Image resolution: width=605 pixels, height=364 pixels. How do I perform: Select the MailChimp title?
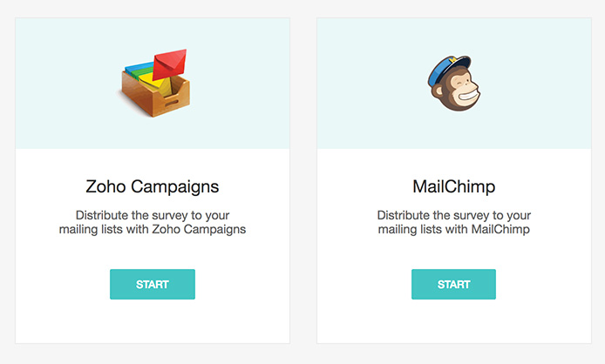point(453,186)
